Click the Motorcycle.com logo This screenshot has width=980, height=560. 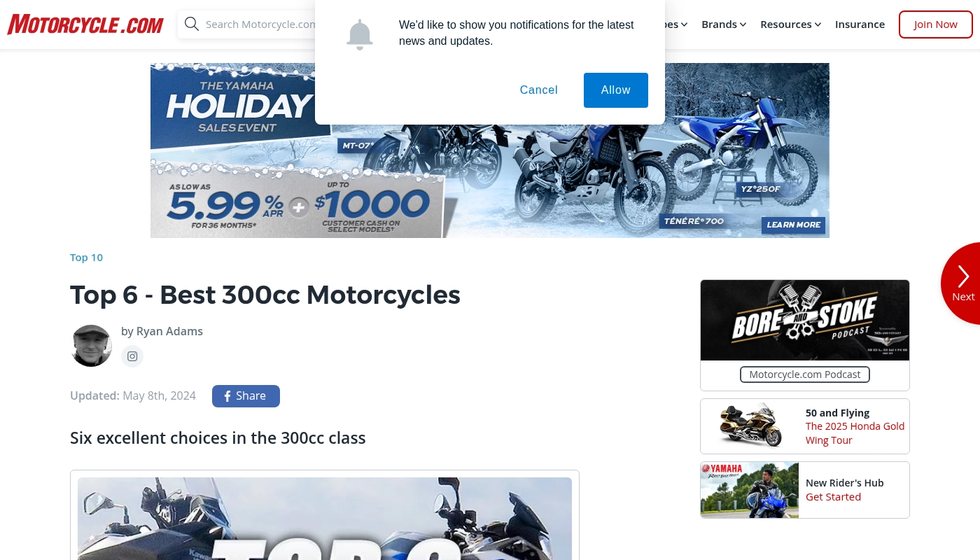click(x=85, y=24)
